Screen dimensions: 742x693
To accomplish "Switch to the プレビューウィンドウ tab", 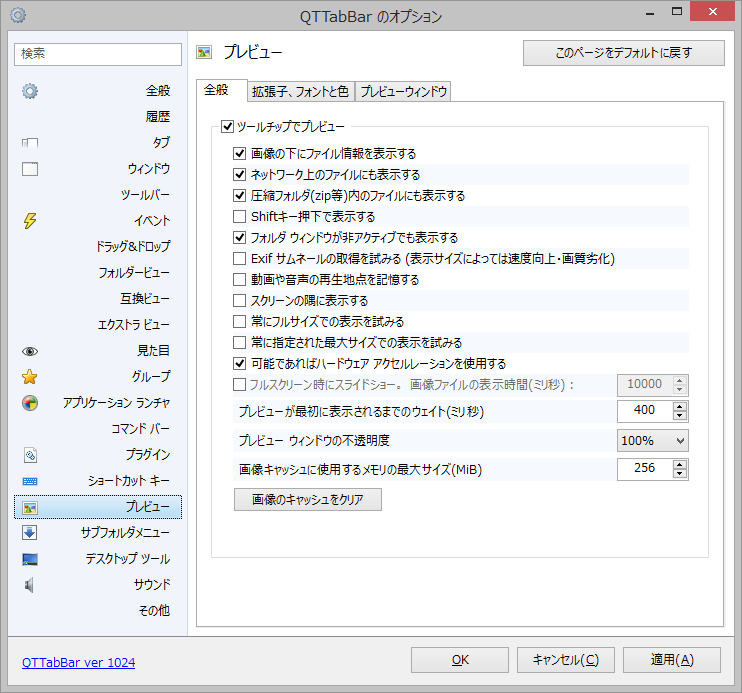I will 404,92.
